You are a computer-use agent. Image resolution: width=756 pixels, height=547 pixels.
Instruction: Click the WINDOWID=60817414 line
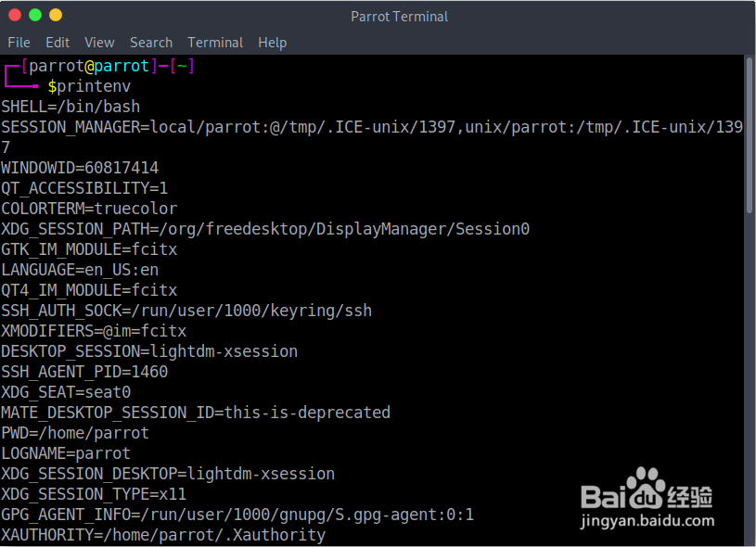(x=80, y=168)
